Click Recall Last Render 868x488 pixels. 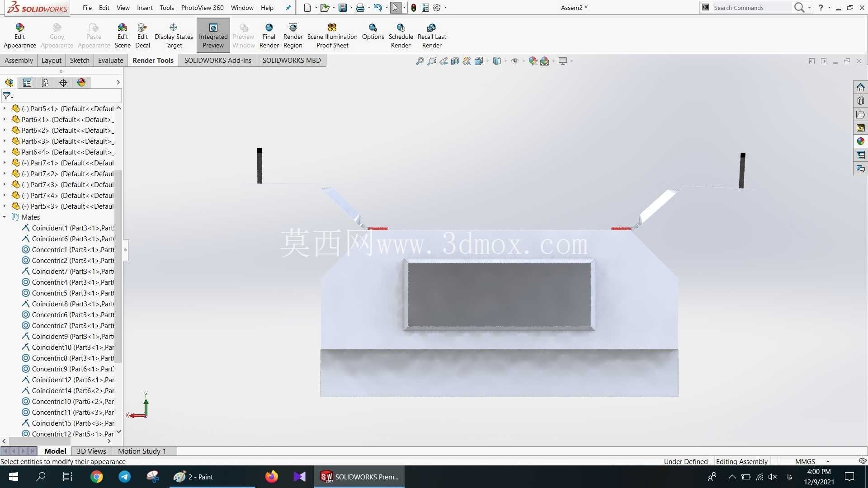pyautogui.click(x=432, y=35)
